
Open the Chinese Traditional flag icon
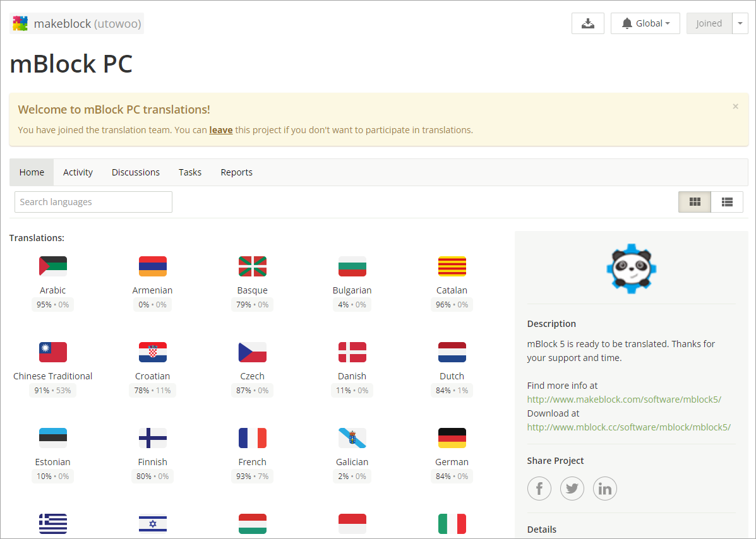pyautogui.click(x=53, y=352)
